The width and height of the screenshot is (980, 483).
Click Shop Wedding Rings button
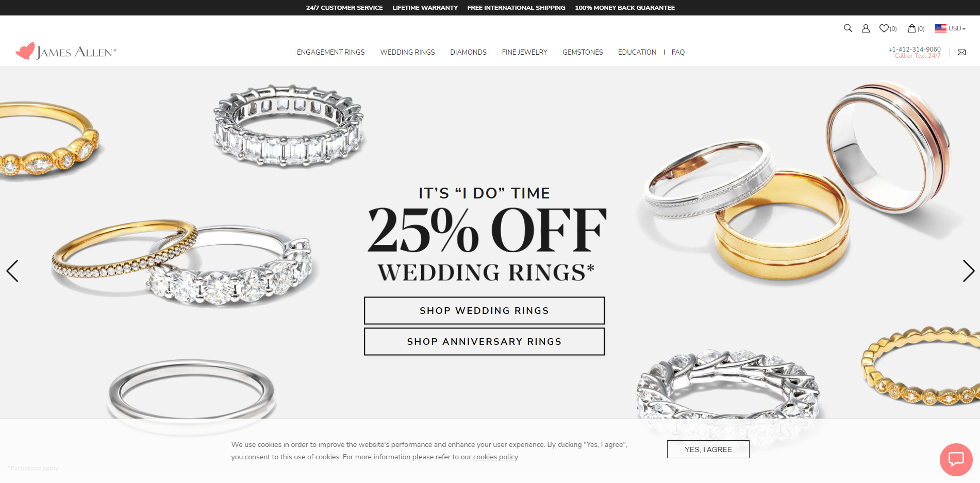pyautogui.click(x=484, y=310)
